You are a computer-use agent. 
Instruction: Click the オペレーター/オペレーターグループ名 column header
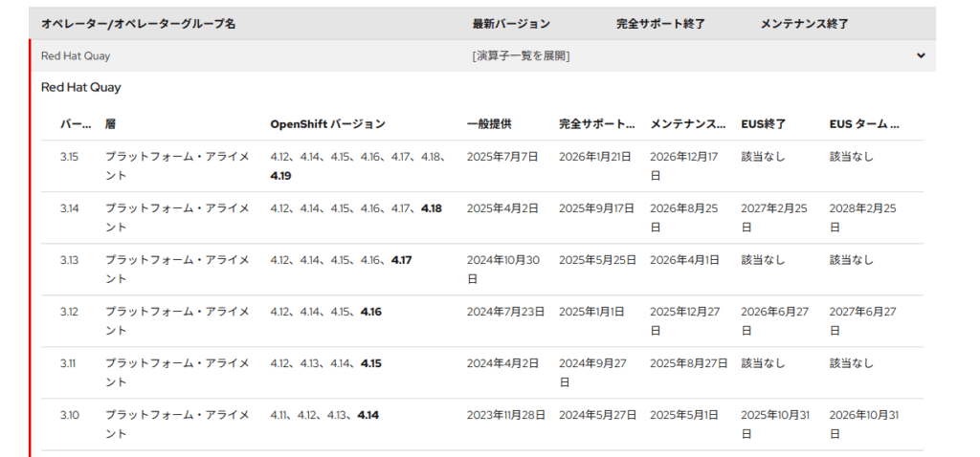pos(138,23)
